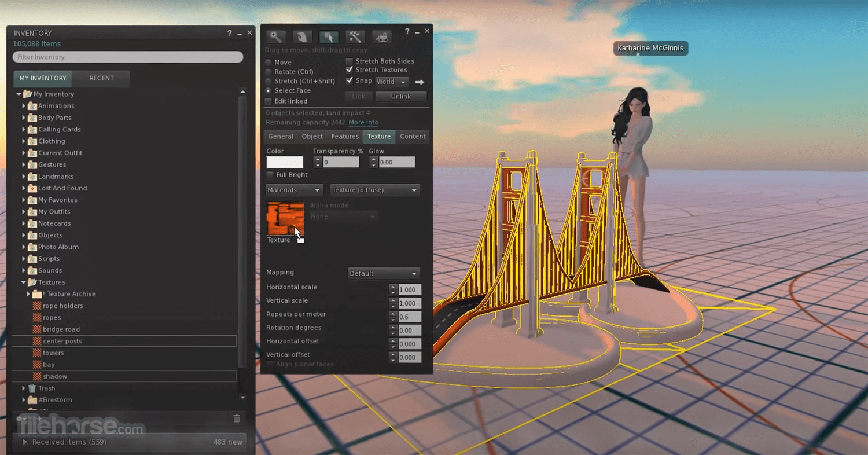Viewport: 868px width, 455px height.
Task: Click the Glow value field
Action: pyautogui.click(x=397, y=163)
